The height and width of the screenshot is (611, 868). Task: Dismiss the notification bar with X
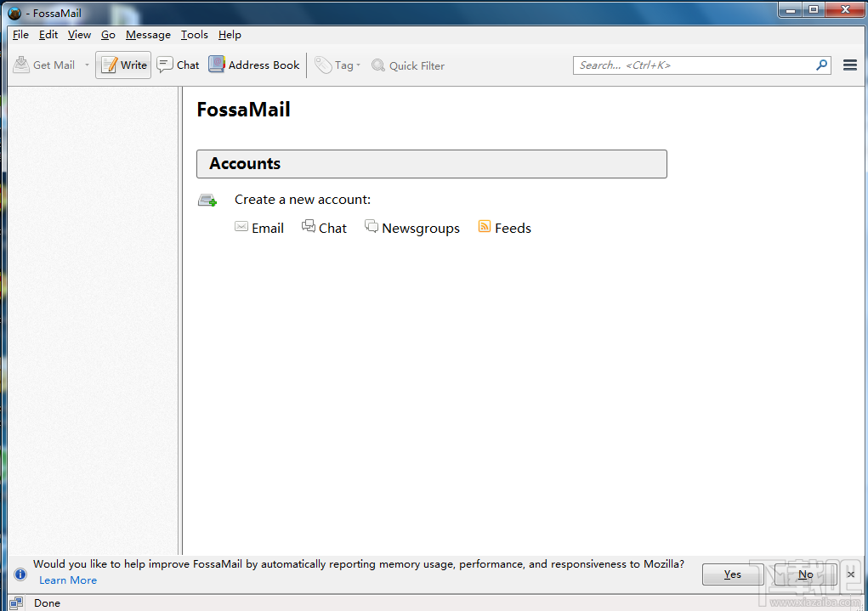(851, 574)
